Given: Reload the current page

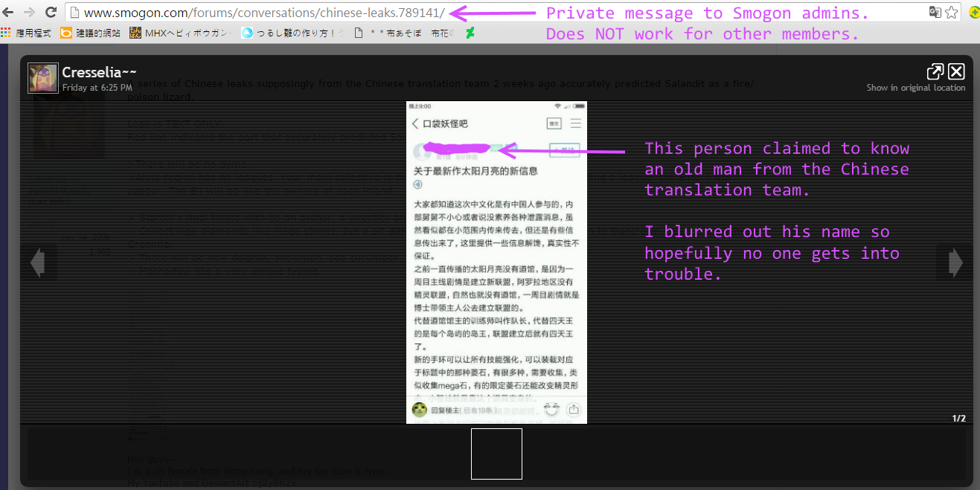Looking at the screenshot, I should (x=51, y=13).
